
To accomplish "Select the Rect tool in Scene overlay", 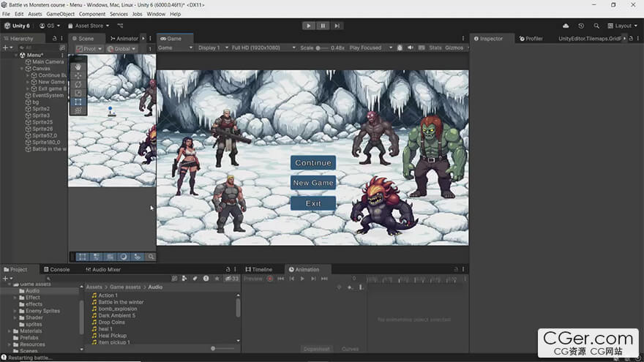I will pos(78,102).
